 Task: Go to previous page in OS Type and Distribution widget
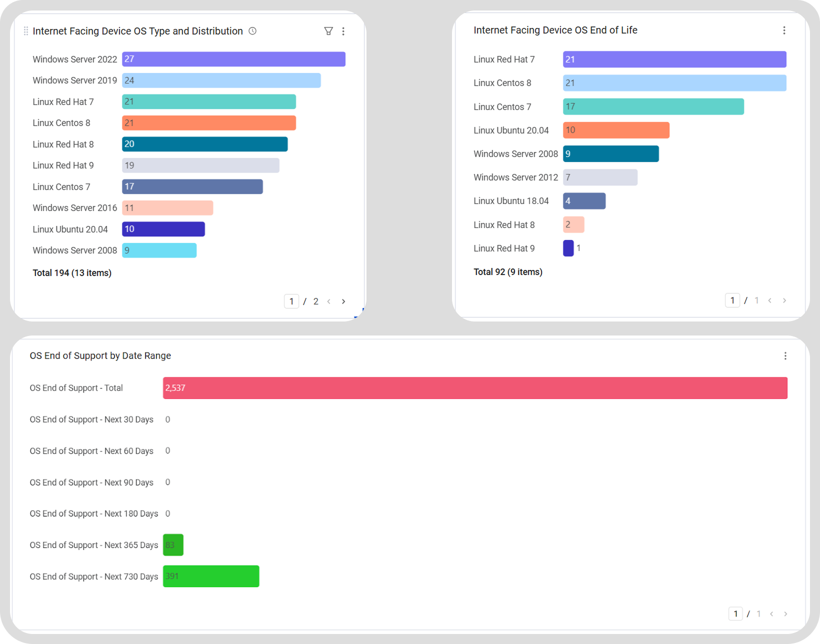point(329,301)
